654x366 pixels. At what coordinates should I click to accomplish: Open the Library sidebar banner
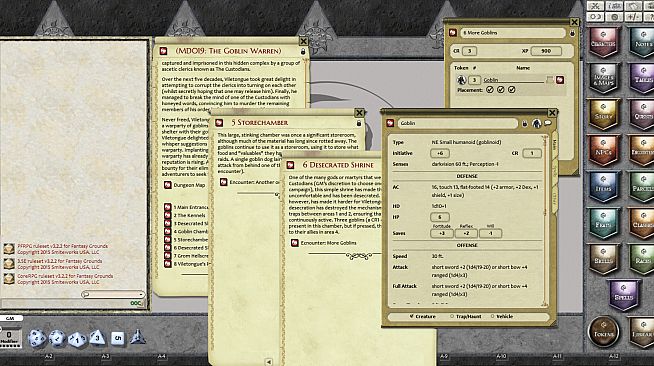tap(642, 333)
